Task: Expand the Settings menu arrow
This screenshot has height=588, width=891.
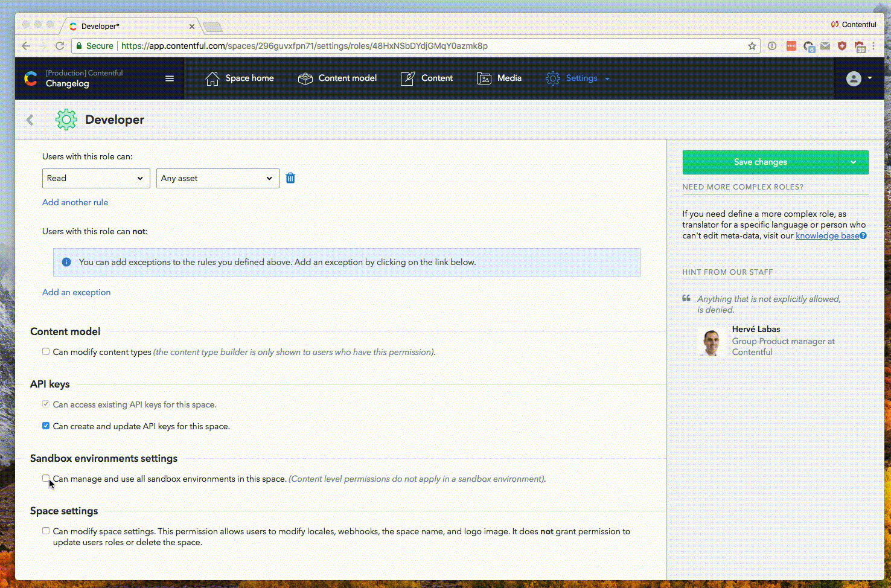Action: (x=607, y=79)
